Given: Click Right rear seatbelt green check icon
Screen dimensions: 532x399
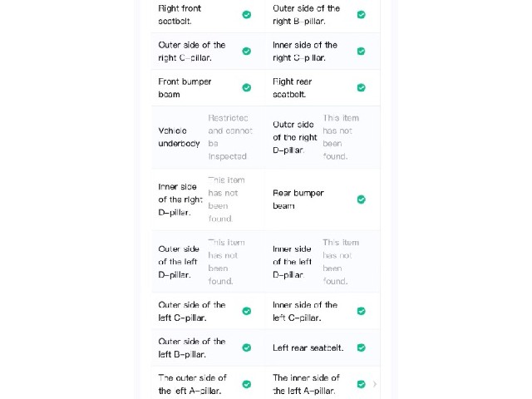Looking at the screenshot, I should tap(362, 87).
